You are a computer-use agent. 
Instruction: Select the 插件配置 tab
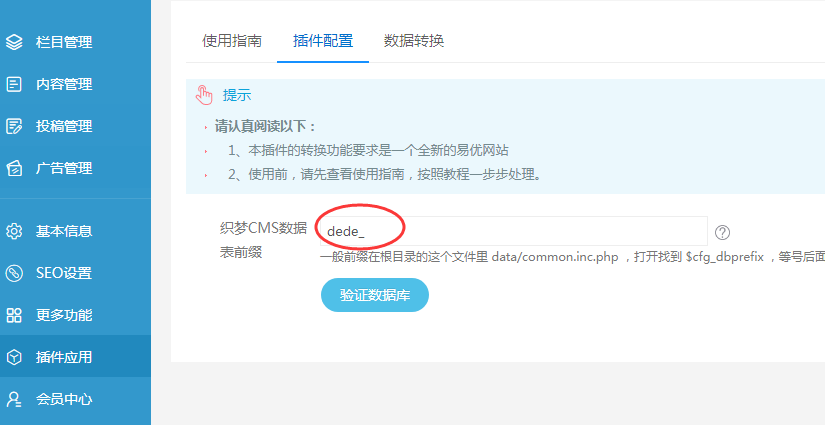point(323,41)
